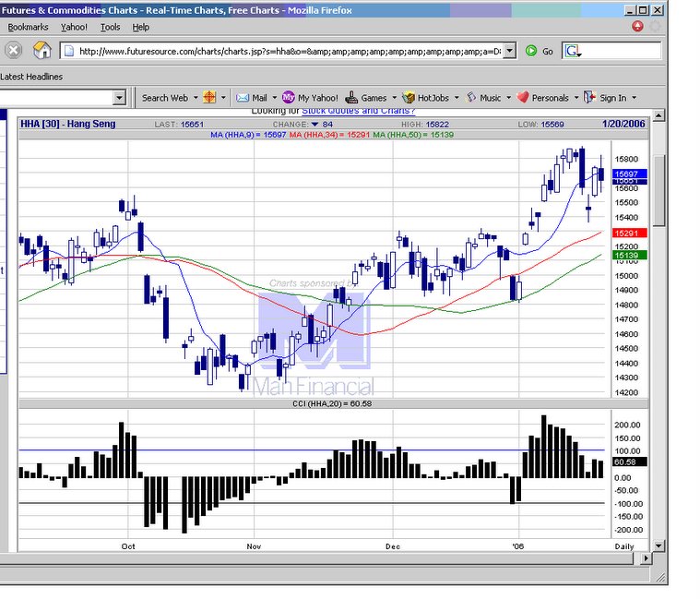Click in the Yahoo toolbar search field

pyautogui.click(x=56, y=98)
